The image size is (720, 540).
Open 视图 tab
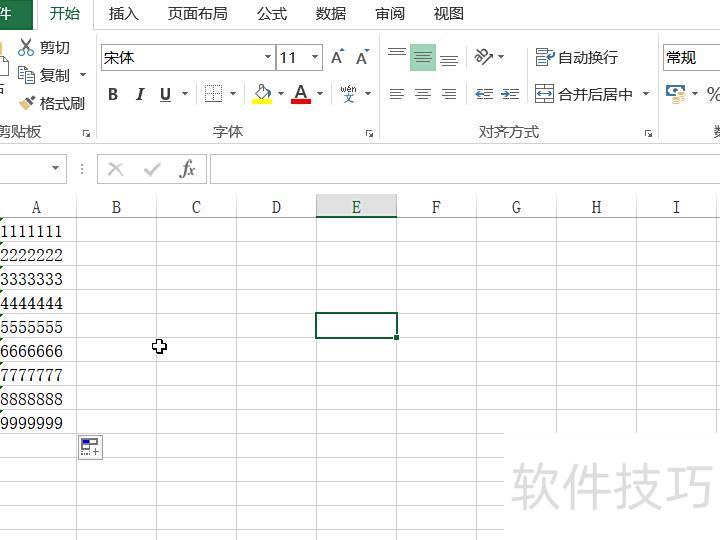pyautogui.click(x=449, y=13)
